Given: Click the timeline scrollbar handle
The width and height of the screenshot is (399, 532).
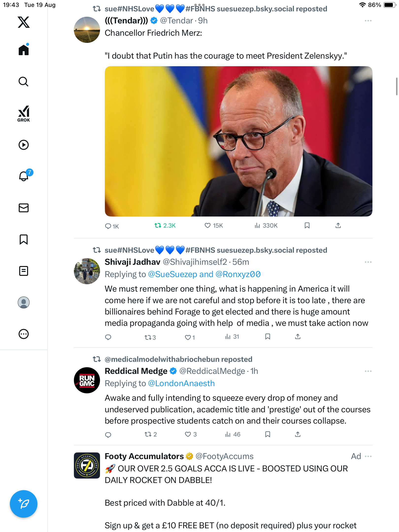Looking at the screenshot, I should coord(396,86).
